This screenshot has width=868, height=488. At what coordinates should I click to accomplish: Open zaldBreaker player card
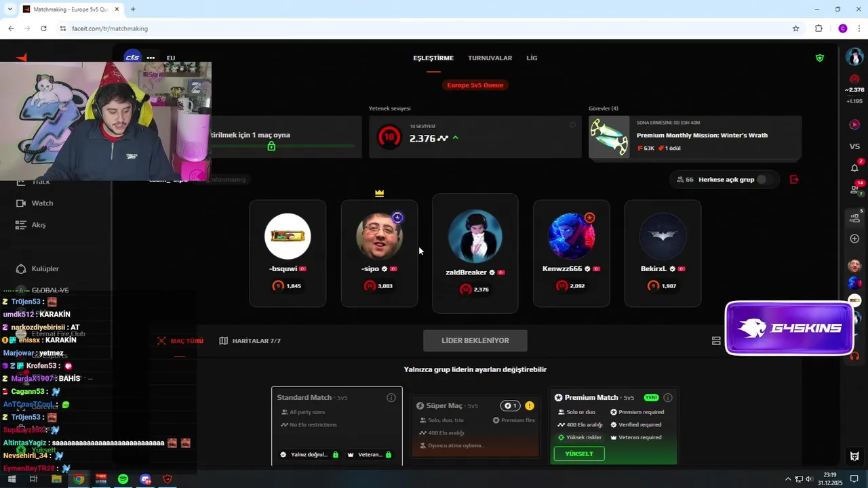tap(475, 253)
